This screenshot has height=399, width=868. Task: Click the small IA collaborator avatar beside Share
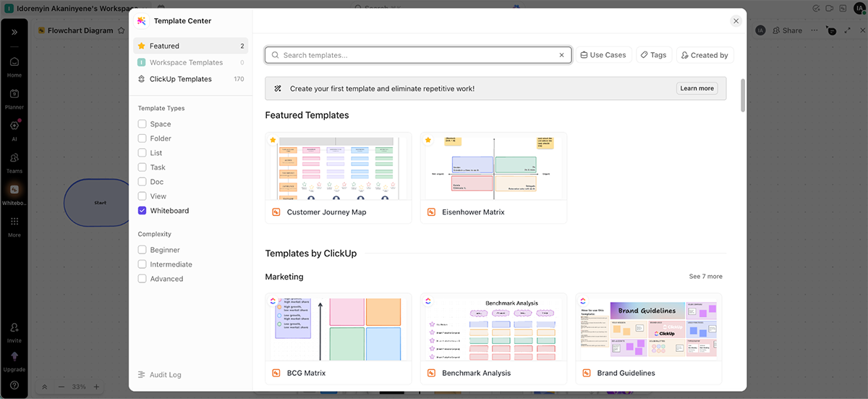click(x=760, y=30)
